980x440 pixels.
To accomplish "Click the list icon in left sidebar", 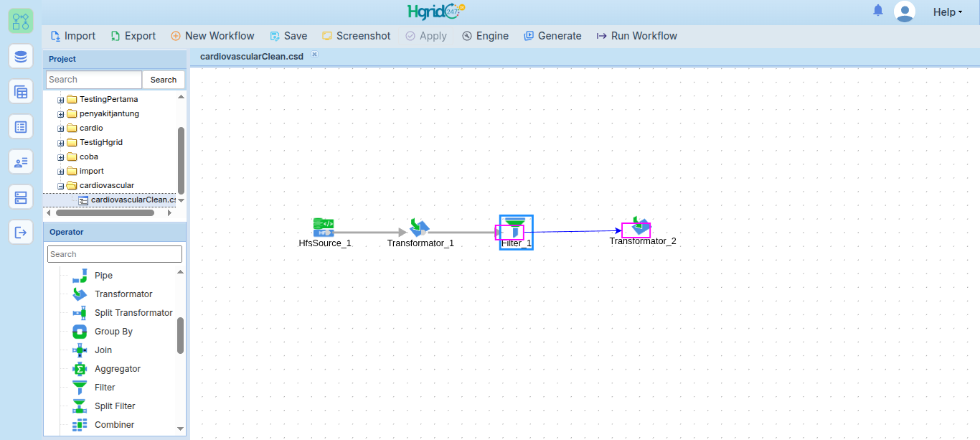I will click(21, 126).
